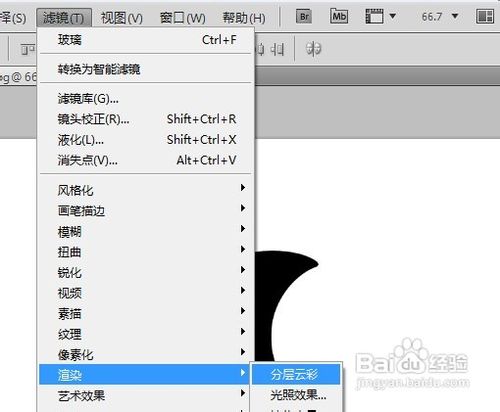Viewport: 500px width, 412px height.
Task: Open the 窗口(W) menu
Action: pyautogui.click(x=183, y=18)
